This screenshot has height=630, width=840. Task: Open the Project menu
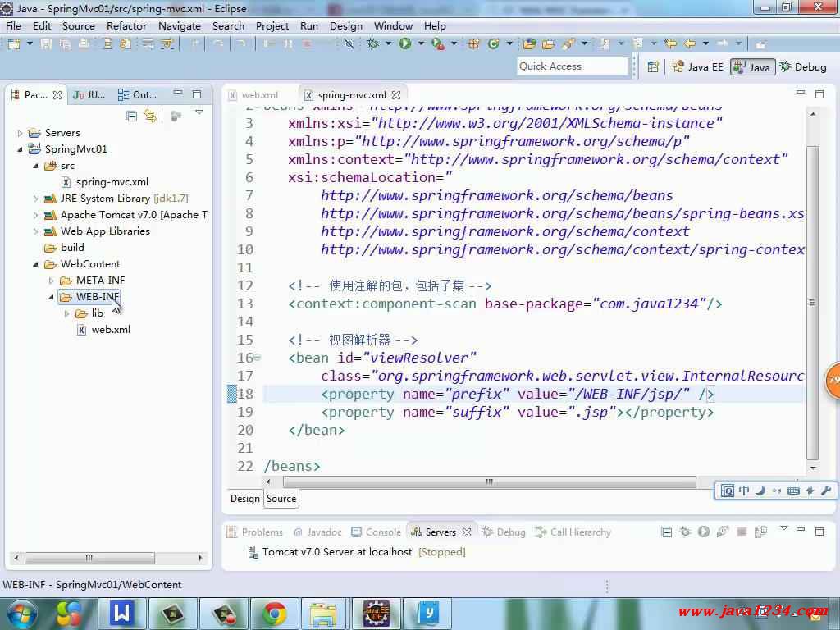(272, 25)
